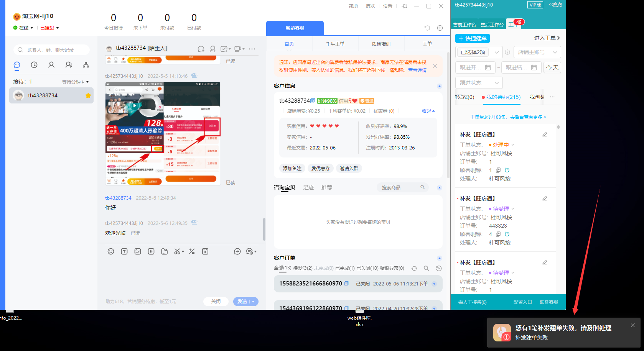
Task: Collapse the 客户信息 section arrow
Action: point(440,86)
